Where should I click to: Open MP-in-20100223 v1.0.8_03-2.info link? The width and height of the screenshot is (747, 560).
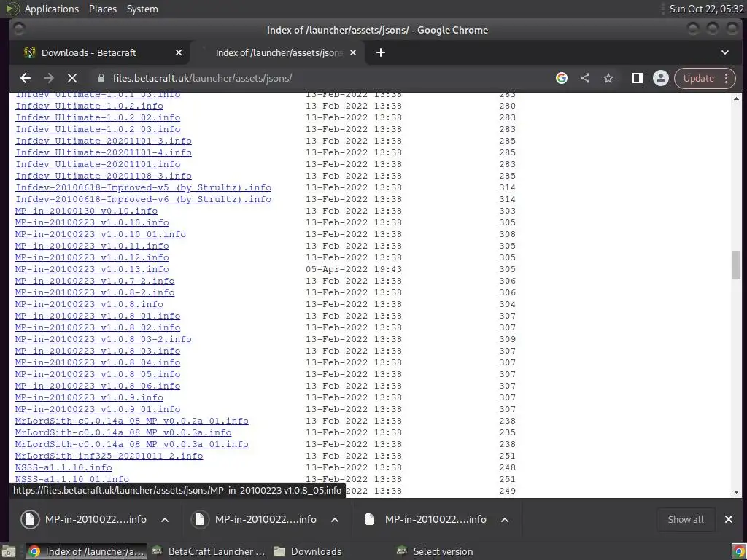click(x=104, y=339)
